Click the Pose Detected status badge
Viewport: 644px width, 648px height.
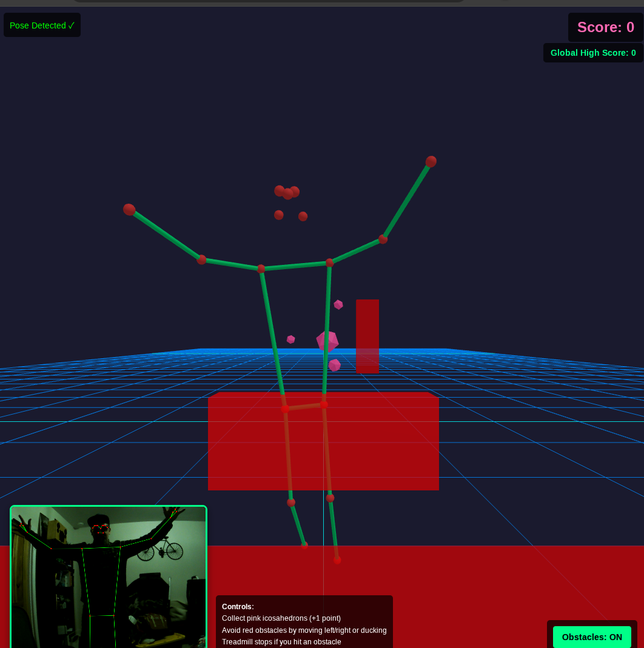[x=42, y=25]
